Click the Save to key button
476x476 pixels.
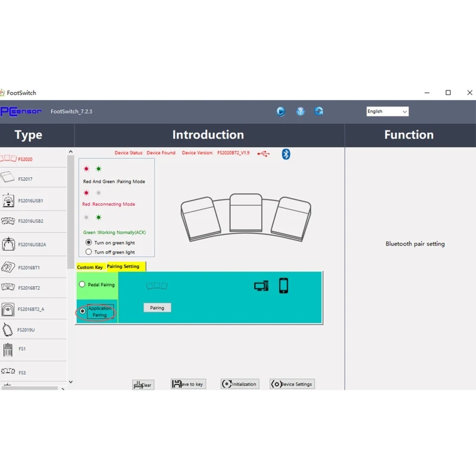pyautogui.click(x=188, y=384)
